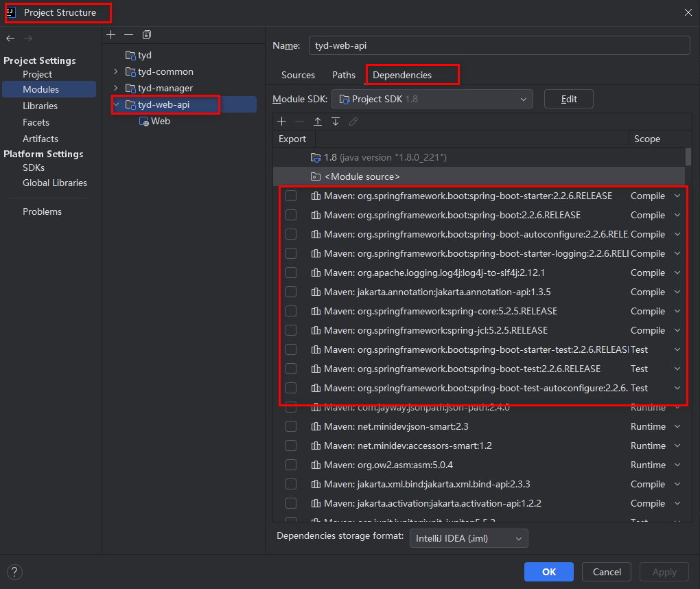Image resolution: width=700 pixels, height=589 pixels.
Task: Click library icon of spring-core row
Action: 316,311
